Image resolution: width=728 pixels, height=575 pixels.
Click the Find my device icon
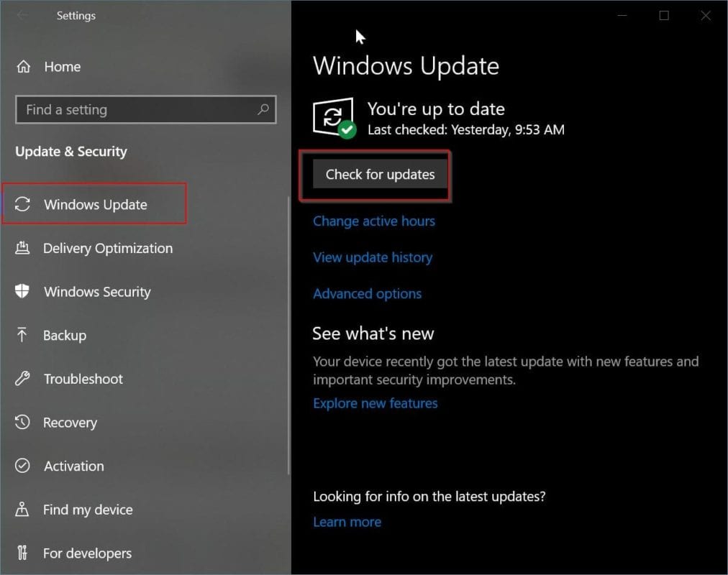click(x=24, y=510)
